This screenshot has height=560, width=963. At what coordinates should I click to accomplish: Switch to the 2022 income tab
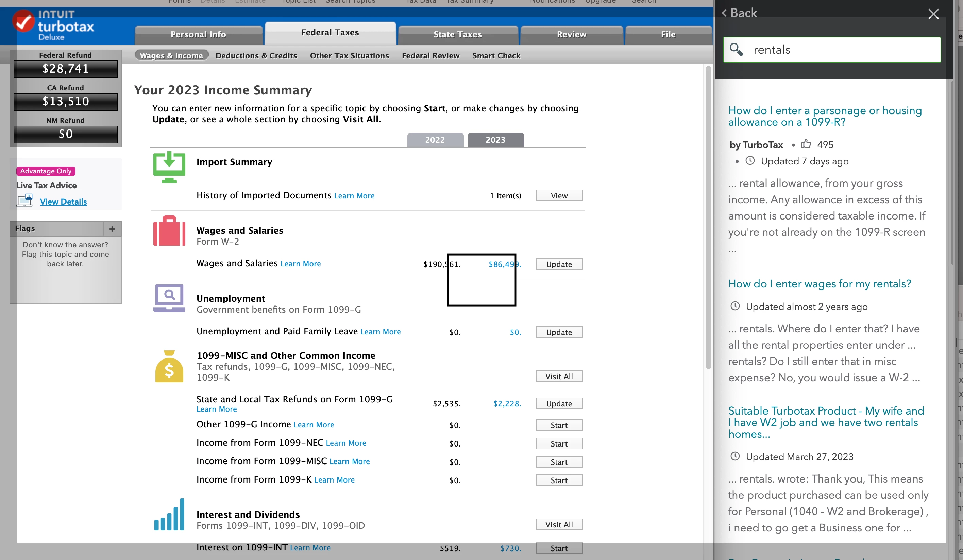pos(435,140)
